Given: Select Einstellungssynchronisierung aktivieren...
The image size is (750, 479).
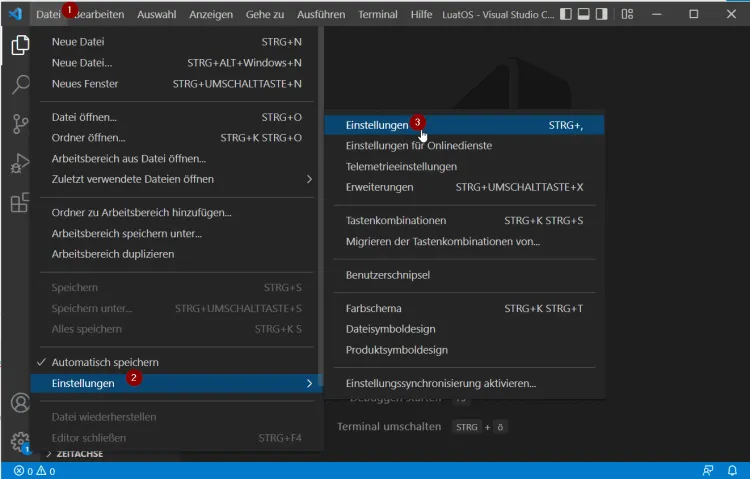Looking at the screenshot, I should tap(464, 383).
